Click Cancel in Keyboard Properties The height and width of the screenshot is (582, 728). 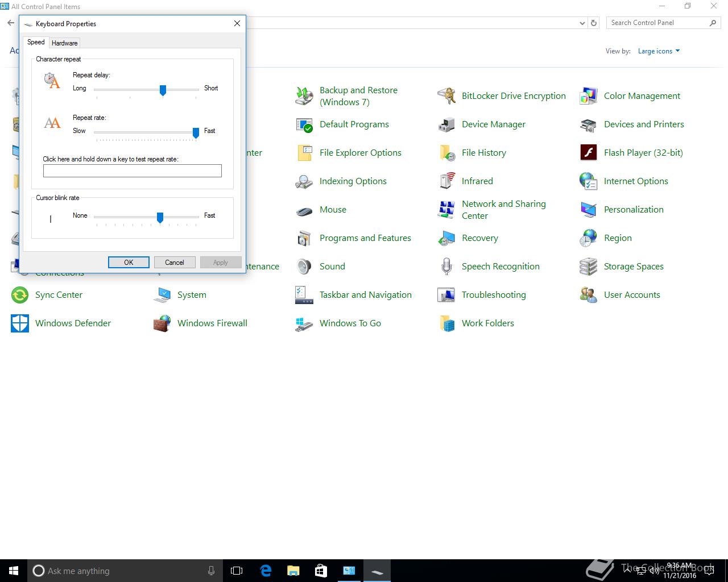175,262
